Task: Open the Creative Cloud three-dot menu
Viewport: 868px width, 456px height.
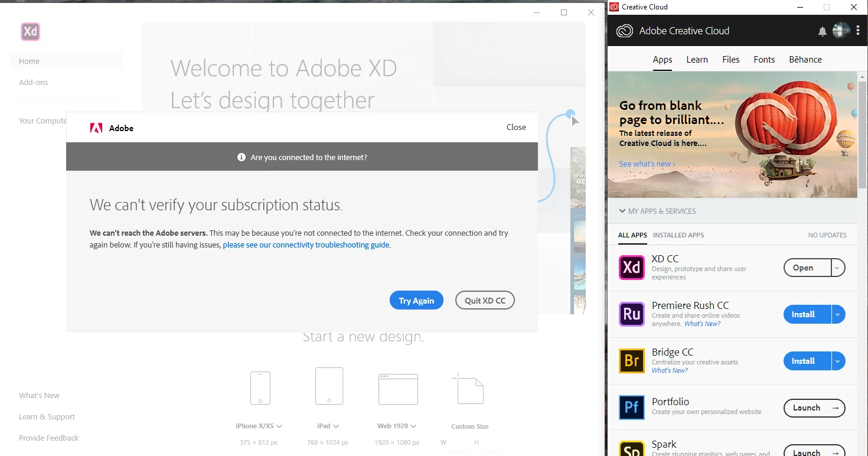Action: click(858, 31)
